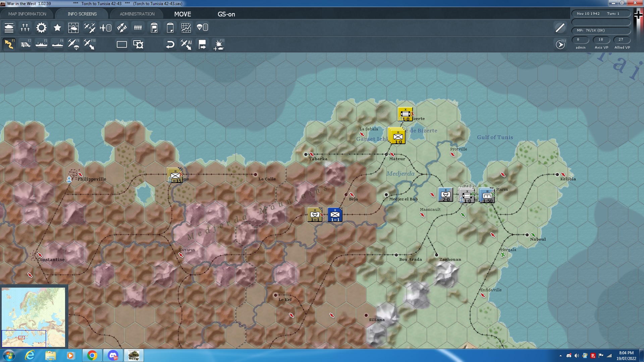Viewport: 644px width, 362px height.
Task: Click the Allied VP value 27
Action: [622, 40]
